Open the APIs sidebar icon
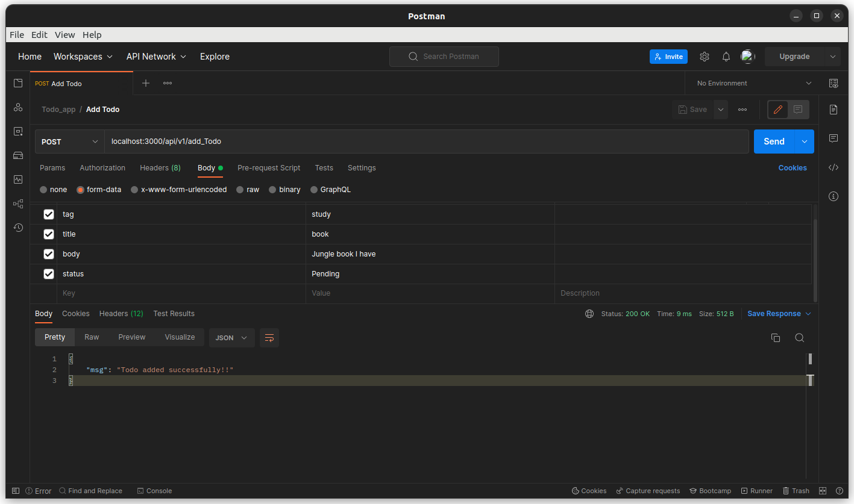Screen dimensions: 854x504 (x=18, y=107)
